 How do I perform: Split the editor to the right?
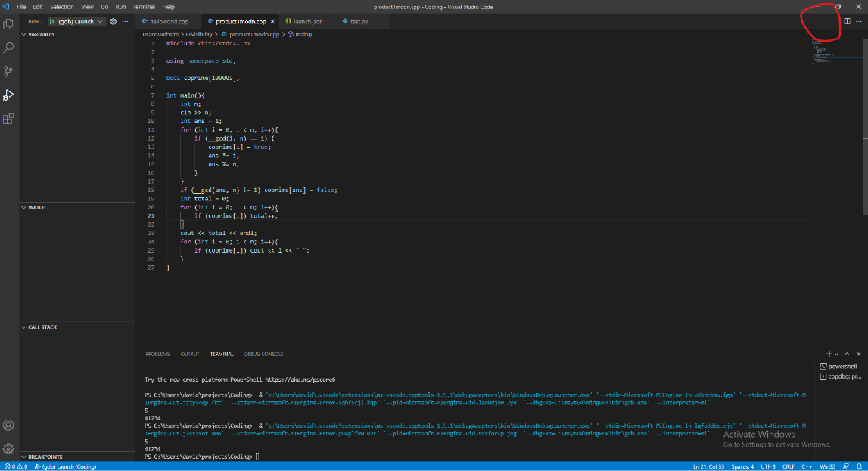click(x=847, y=22)
